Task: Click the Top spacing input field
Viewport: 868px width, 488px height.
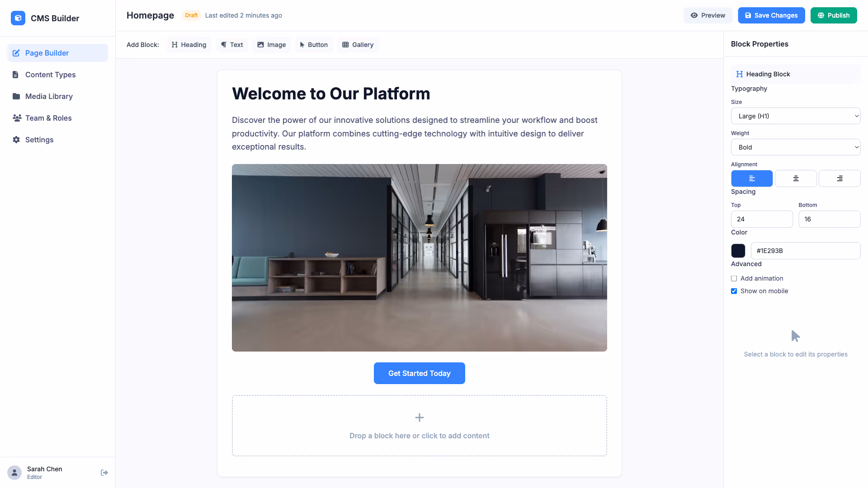Action: point(762,219)
